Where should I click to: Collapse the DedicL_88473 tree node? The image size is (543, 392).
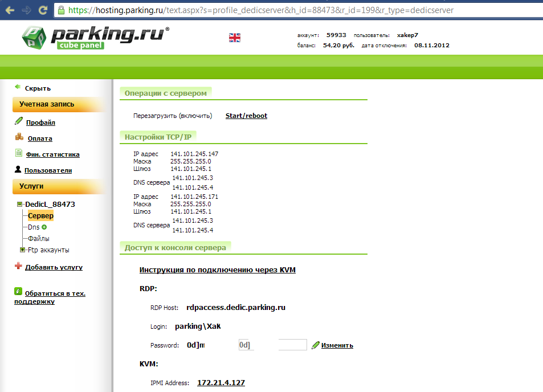point(20,205)
